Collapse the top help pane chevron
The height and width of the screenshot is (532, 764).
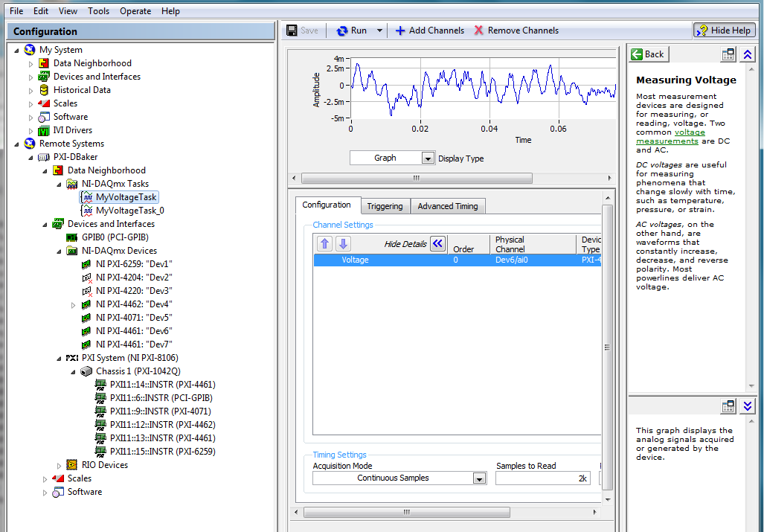748,54
